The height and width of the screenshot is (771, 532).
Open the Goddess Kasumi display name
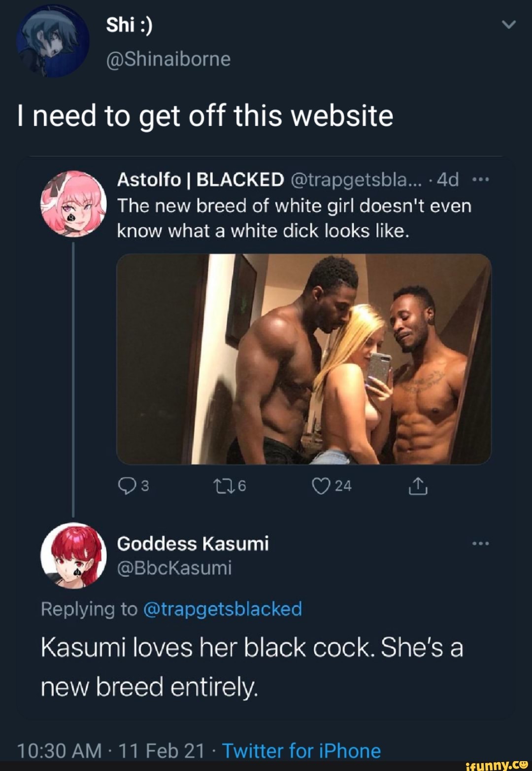pyautogui.click(x=193, y=544)
